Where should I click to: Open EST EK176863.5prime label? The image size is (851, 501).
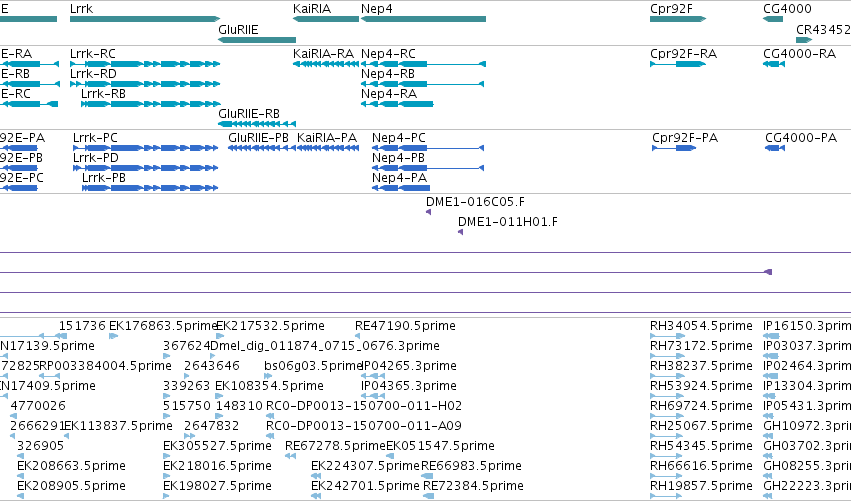(163, 326)
